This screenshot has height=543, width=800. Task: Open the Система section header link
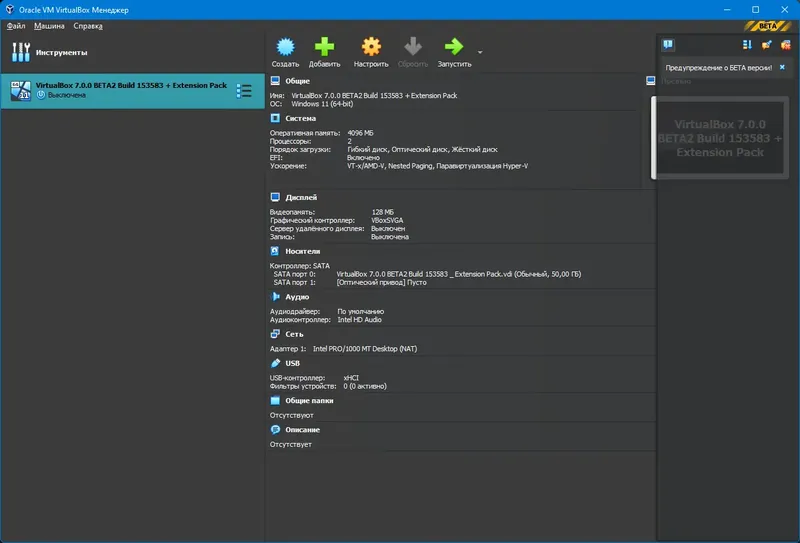pos(301,118)
